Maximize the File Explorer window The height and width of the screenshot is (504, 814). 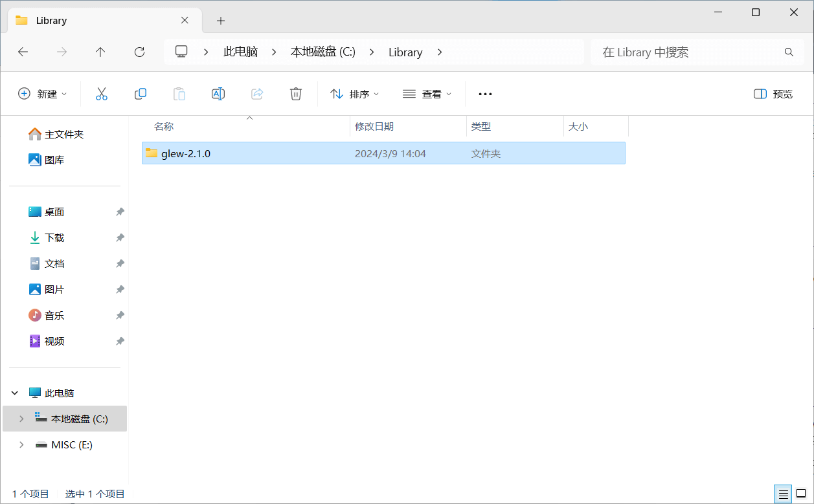pos(756,12)
